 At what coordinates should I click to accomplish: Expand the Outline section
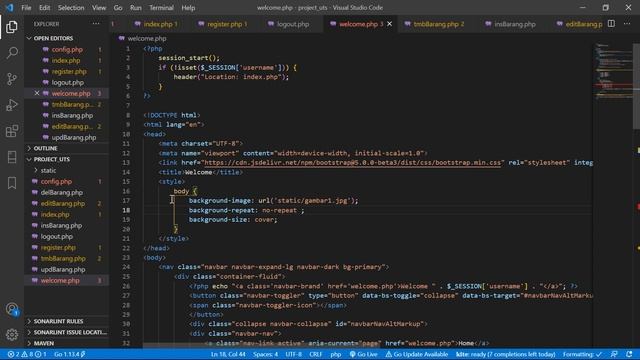click(45, 148)
